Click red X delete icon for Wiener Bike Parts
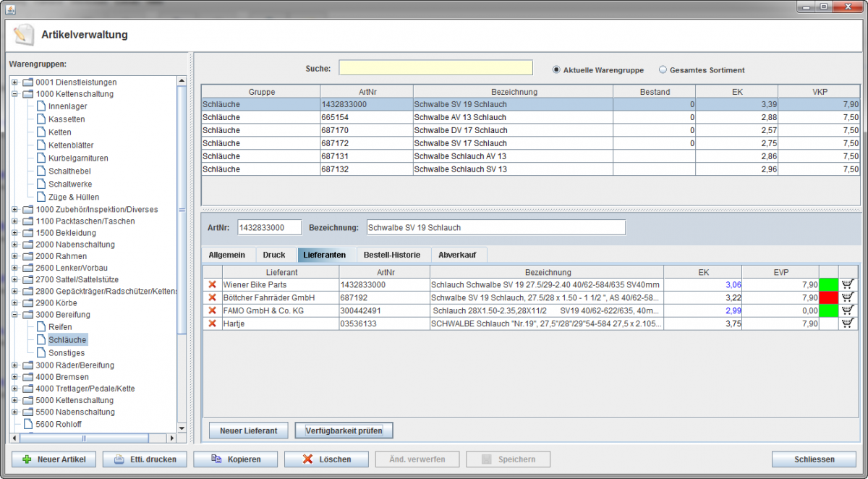868x479 pixels. point(213,285)
